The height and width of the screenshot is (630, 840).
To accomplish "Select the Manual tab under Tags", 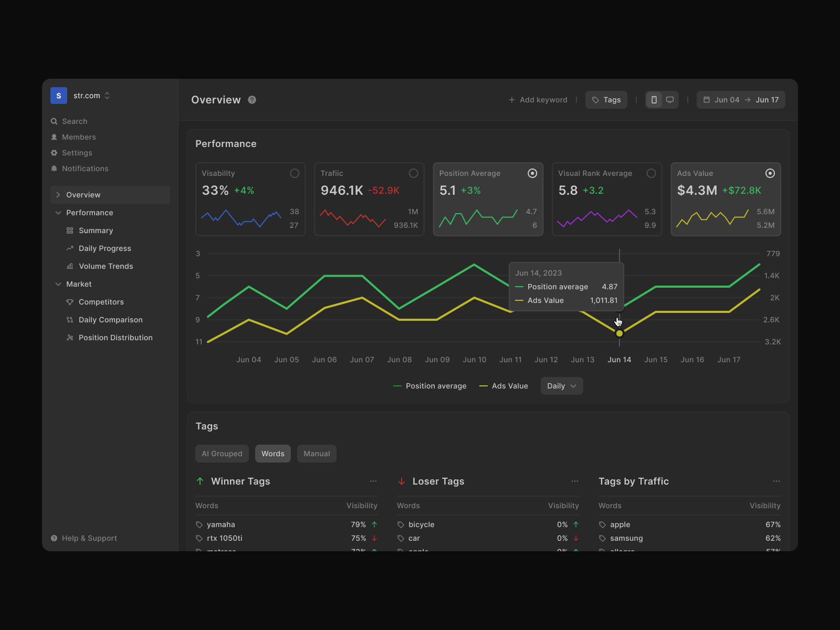I will (x=317, y=454).
